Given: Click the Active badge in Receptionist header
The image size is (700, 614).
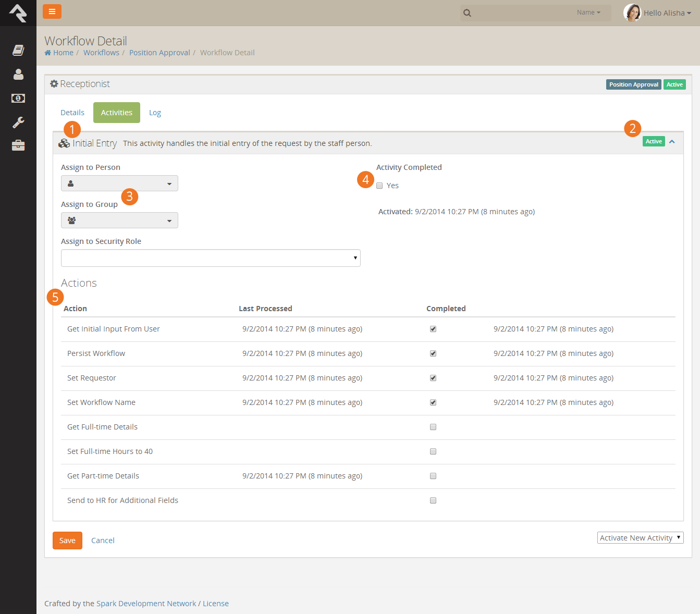Looking at the screenshot, I should (674, 84).
